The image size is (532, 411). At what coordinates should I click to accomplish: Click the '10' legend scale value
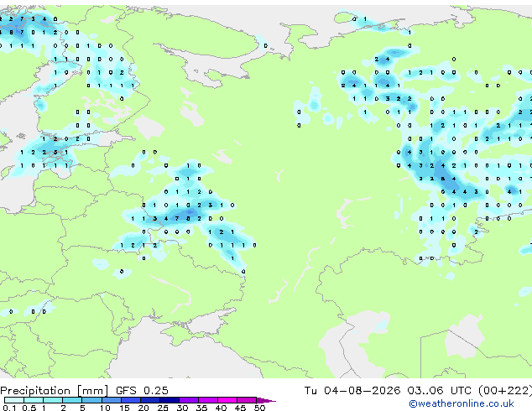105,408
